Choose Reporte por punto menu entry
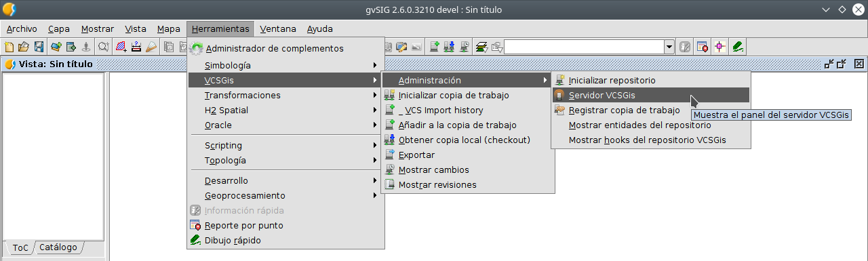This screenshot has height=261, width=868. coord(285,226)
